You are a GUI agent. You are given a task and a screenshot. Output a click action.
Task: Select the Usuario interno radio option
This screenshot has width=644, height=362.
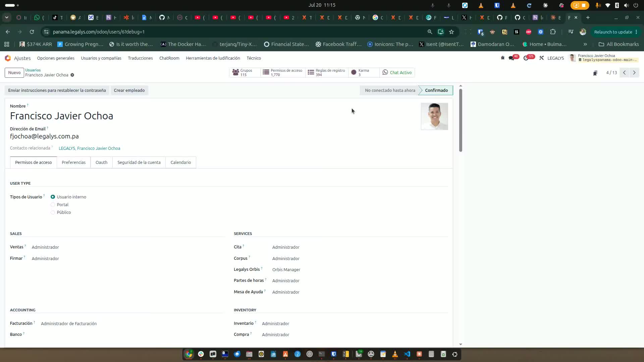pos(53,197)
